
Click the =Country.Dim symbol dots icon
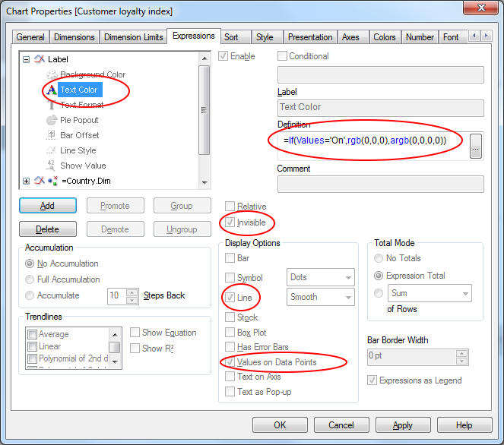[52, 181]
